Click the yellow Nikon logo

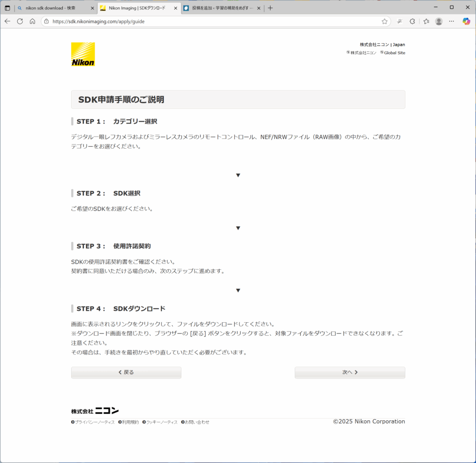[83, 54]
